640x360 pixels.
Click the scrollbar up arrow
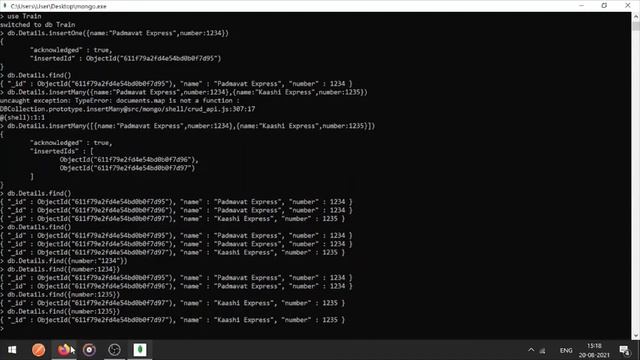click(x=636, y=17)
